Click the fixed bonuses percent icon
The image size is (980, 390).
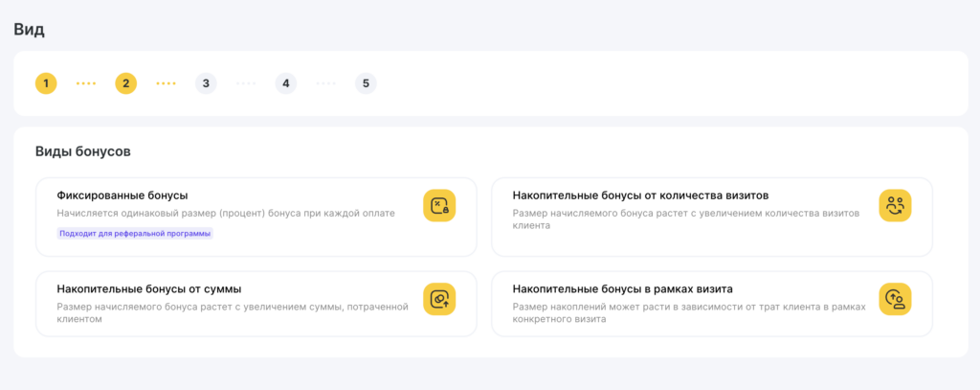pos(439,206)
